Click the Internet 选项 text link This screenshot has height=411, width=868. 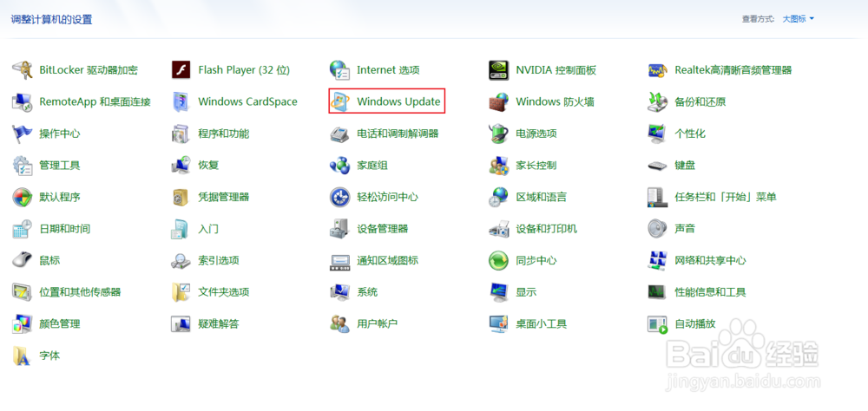[x=388, y=70]
